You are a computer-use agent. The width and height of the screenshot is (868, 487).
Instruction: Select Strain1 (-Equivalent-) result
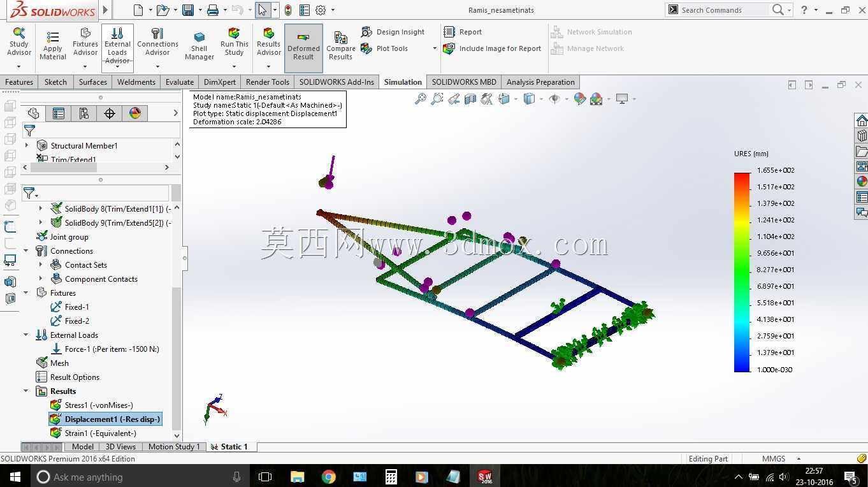click(94, 433)
